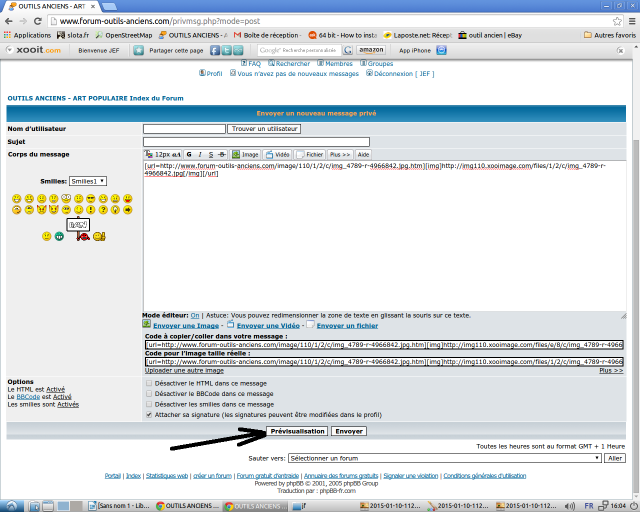Click the Aller button
The width and height of the screenshot is (640, 512).
[x=615, y=458]
